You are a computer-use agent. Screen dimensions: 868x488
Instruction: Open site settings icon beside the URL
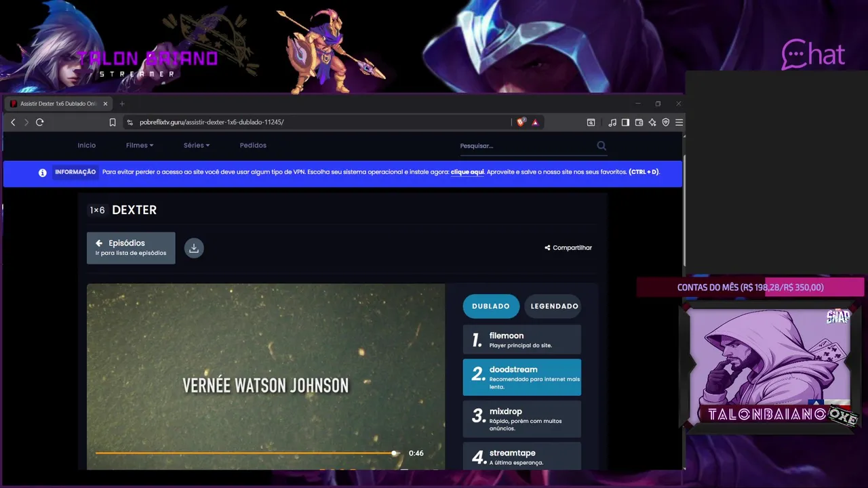pyautogui.click(x=130, y=122)
